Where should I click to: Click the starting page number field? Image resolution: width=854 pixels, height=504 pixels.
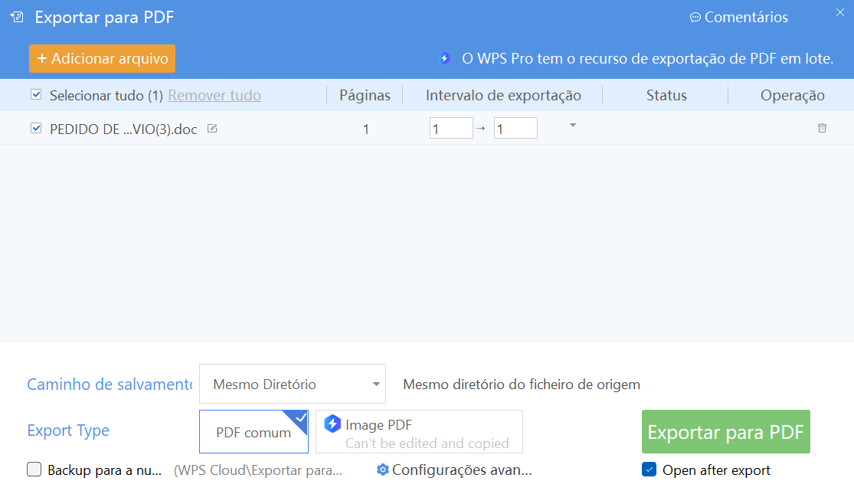(451, 128)
